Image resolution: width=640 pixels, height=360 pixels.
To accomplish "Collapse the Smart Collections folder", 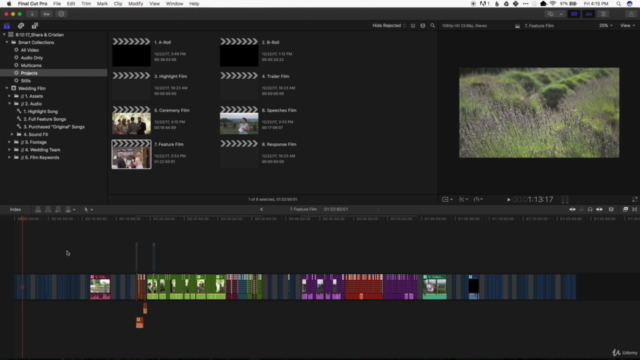I will pyautogui.click(x=7, y=42).
